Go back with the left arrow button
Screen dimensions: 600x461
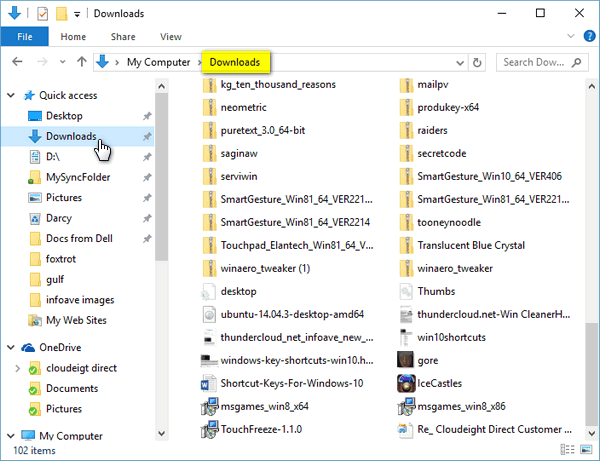(17, 62)
